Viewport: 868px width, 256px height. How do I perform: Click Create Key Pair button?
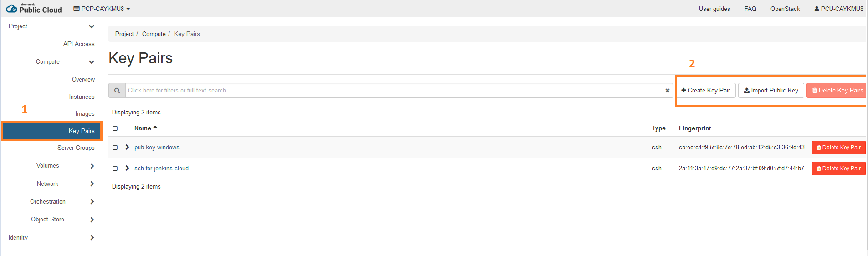(705, 91)
